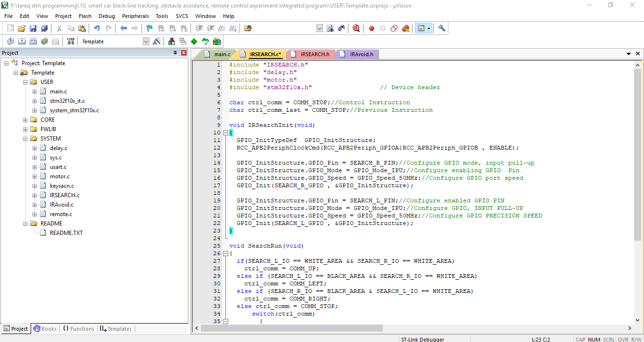Collapse the USER folder in project tree
The height and width of the screenshot is (342, 644).
pos(25,82)
